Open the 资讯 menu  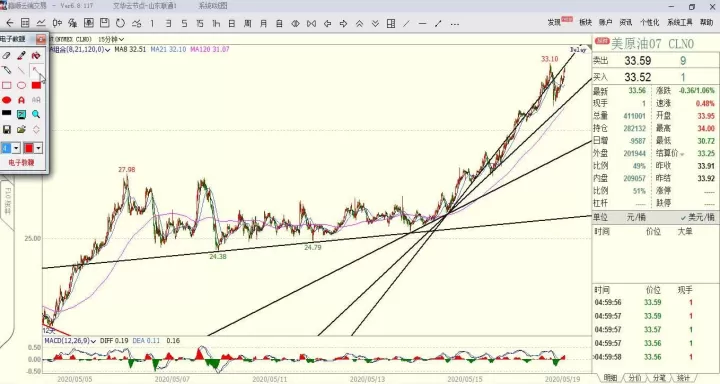[x=625, y=22]
